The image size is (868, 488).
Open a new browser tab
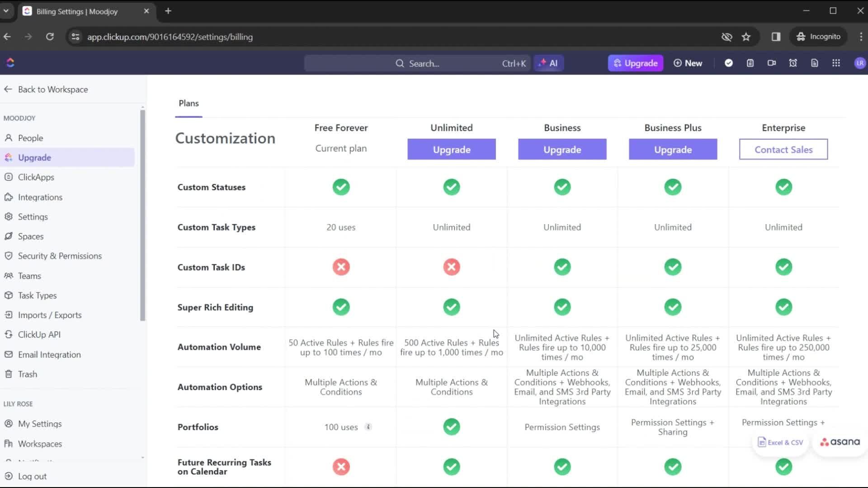pos(168,11)
